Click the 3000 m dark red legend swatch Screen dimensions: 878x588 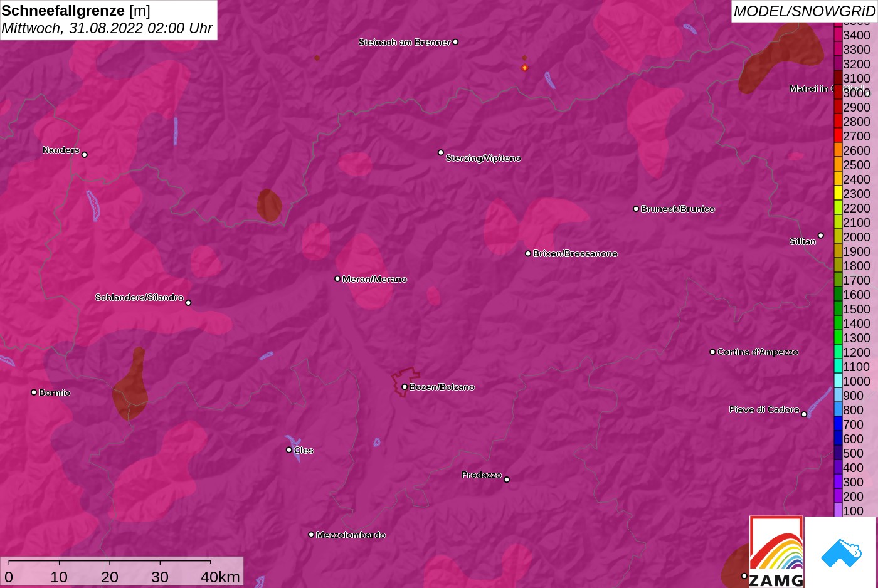838,92
